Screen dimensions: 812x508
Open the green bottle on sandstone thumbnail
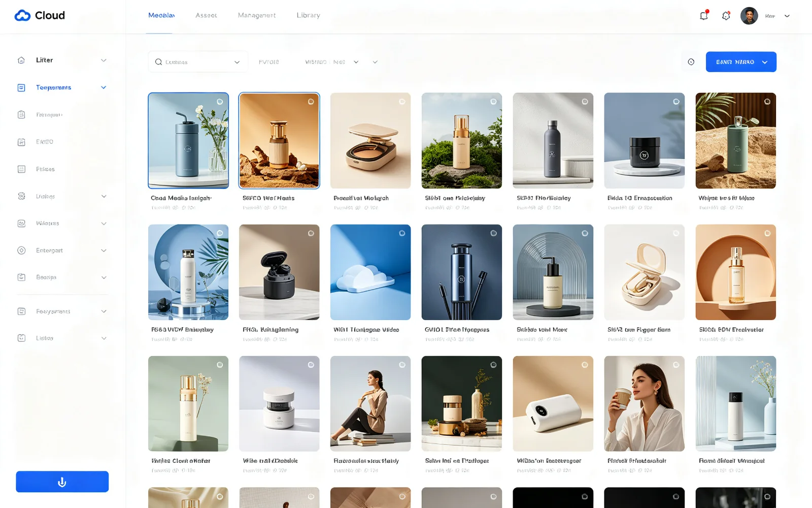click(736, 141)
